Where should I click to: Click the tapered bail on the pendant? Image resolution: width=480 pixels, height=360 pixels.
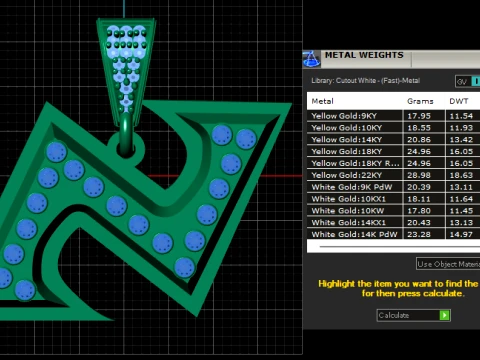126,72
